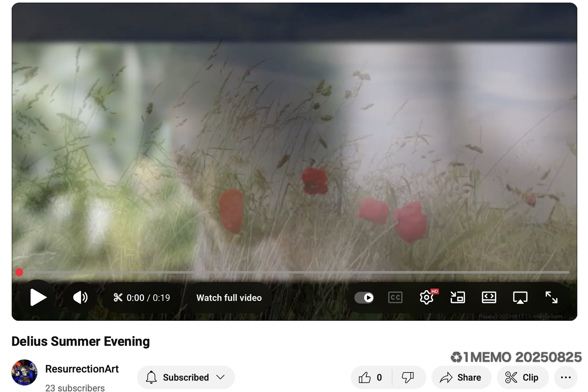
Task: Open the three-dot more actions menu
Action: click(x=565, y=377)
